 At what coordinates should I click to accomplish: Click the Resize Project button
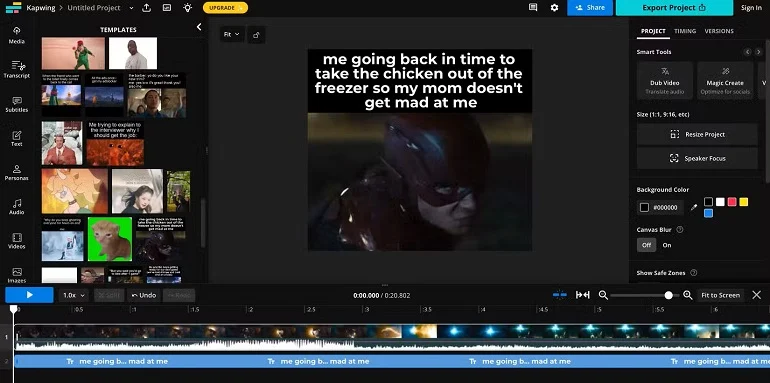pos(697,135)
